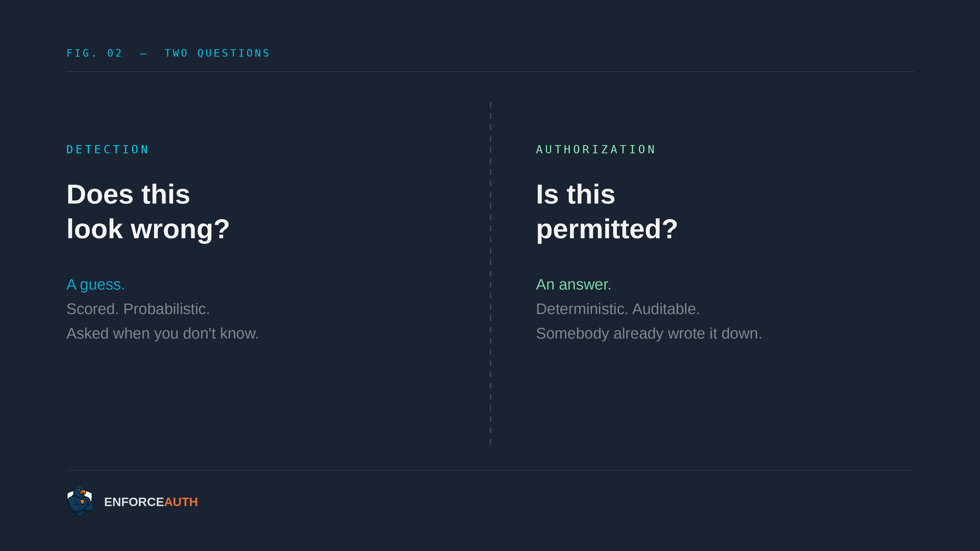Viewport: 980px width, 551px height.
Task: Click the word 'permitted?' in right heading
Action: click(x=607, y=229)
